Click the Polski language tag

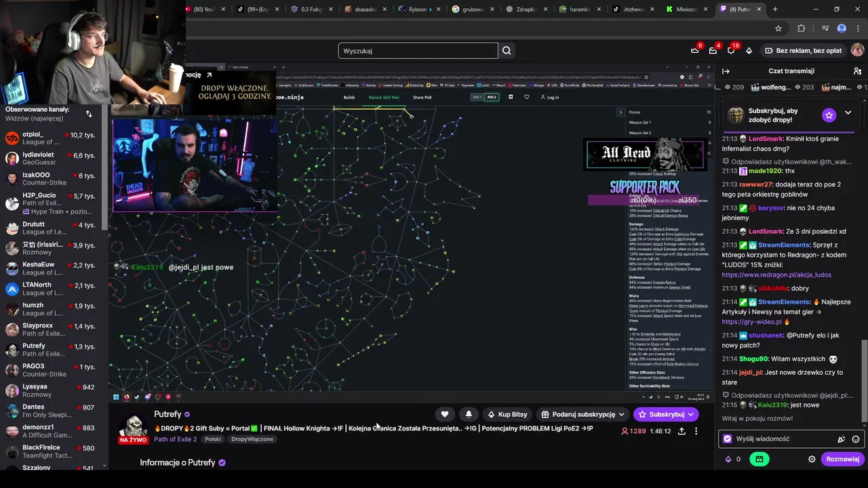(x=213, y=439)
